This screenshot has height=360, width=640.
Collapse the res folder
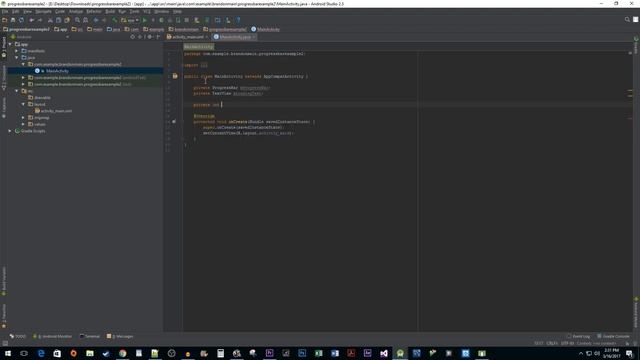pyautogui.click(x=17, y=91)
